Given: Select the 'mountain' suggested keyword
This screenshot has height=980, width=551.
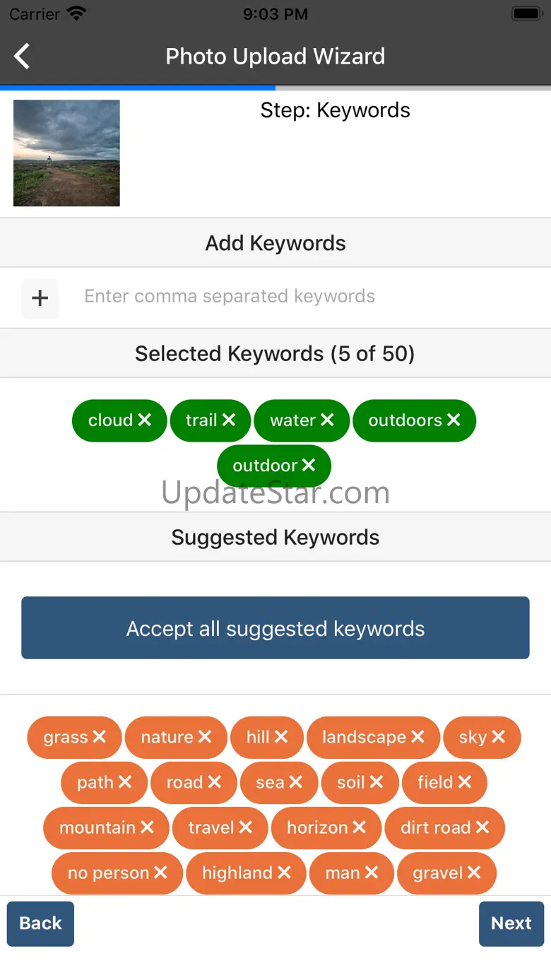Looking at the screenshot, I should [x=97, y=827].
